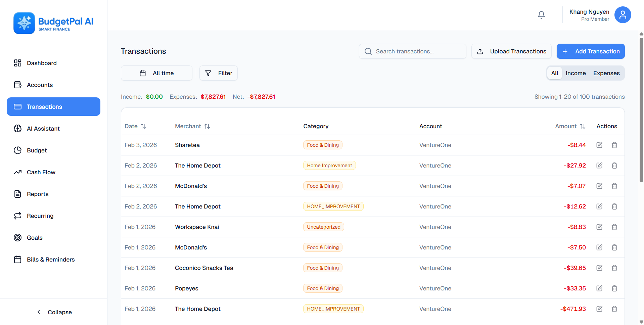Screen dimensions: 644x325
Task: Open the Reports section
Action: [x=38, y=194]
